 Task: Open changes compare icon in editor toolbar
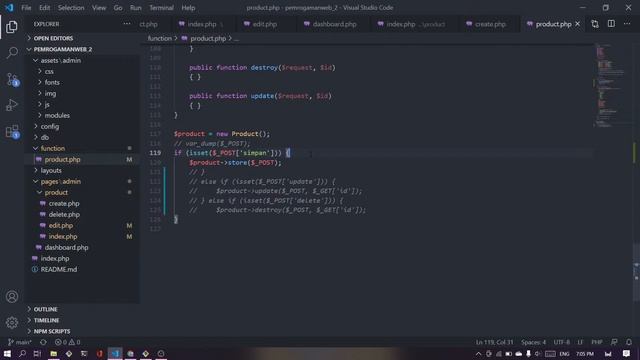595,24
